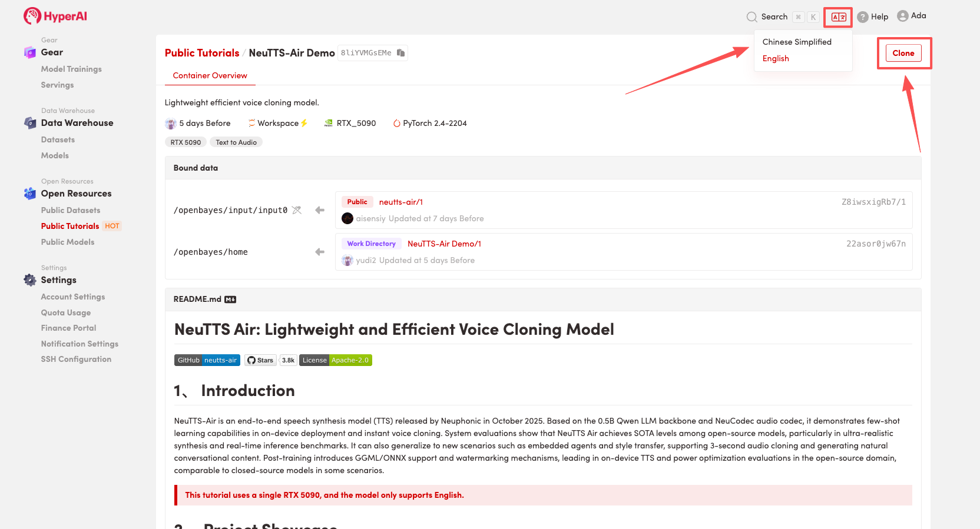
Task: Open the NeuTTS-Air Demo/1 work directory link
Action: point(444,244)
